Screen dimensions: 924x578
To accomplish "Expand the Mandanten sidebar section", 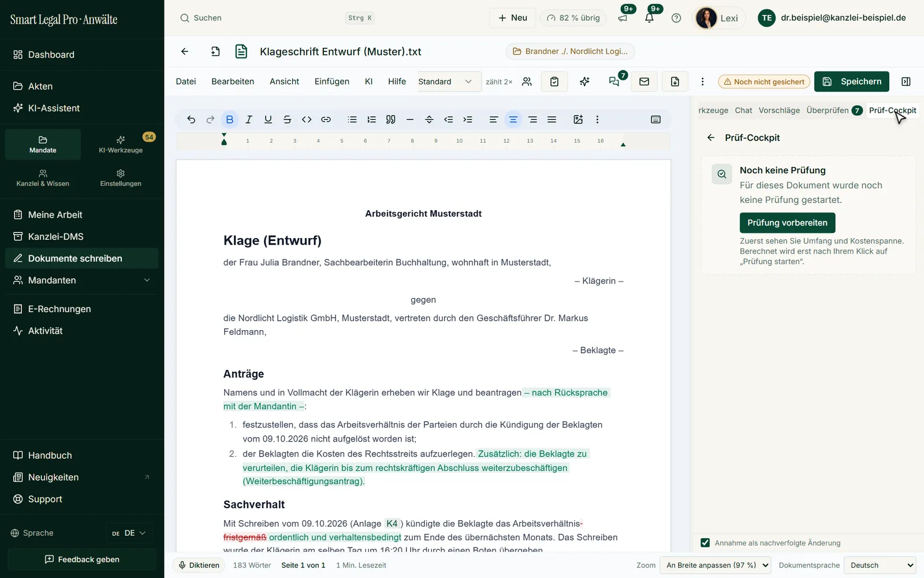I will pos(147,280).
